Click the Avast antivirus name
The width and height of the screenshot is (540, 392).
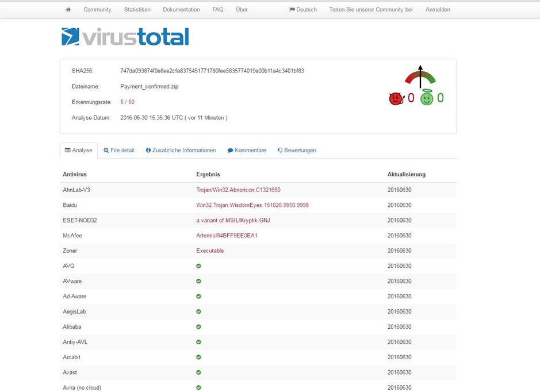(x=70, y=372)
